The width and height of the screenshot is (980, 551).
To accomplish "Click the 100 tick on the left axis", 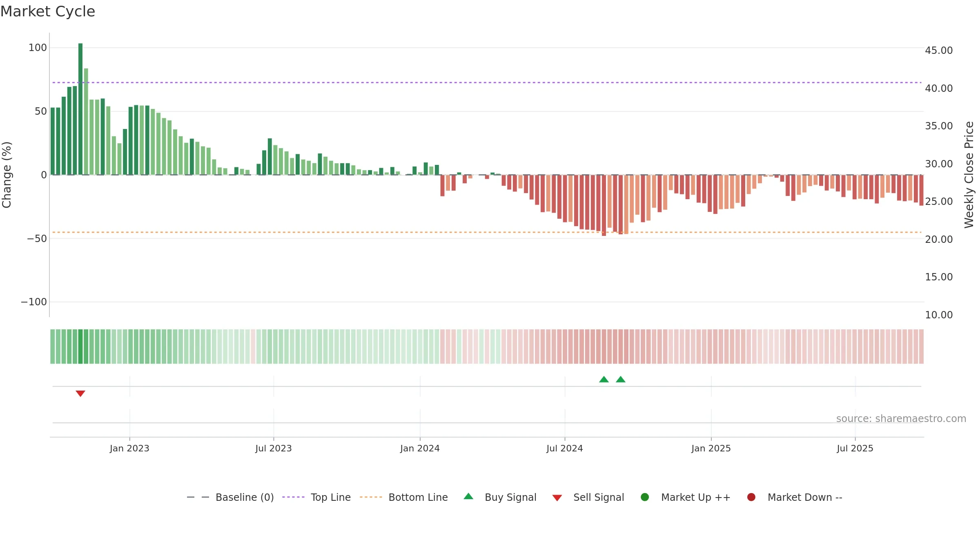I will pyautogui.click(x=38, y=48).
